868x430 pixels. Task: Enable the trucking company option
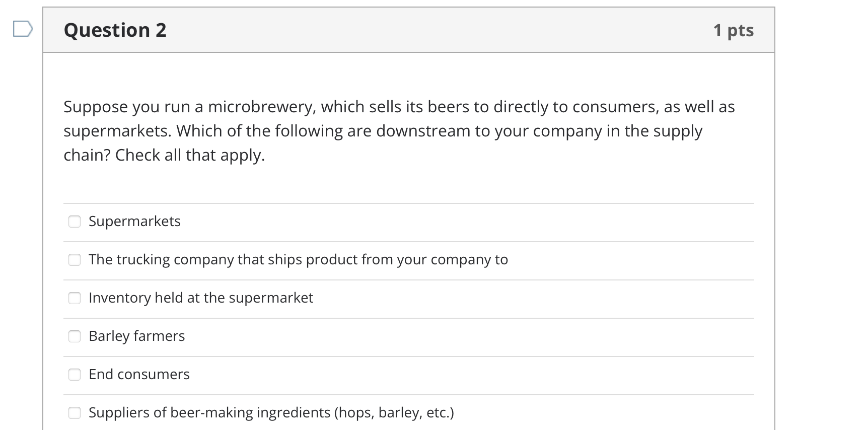(74, 259)
